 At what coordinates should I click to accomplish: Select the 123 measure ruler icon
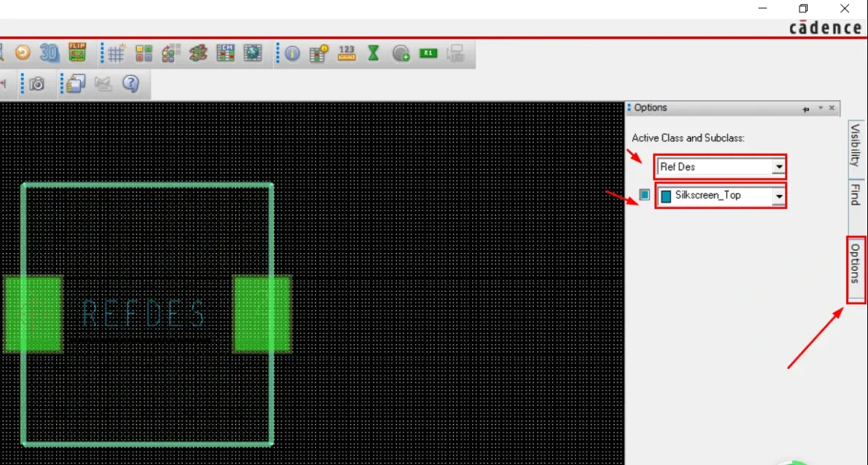347,53
